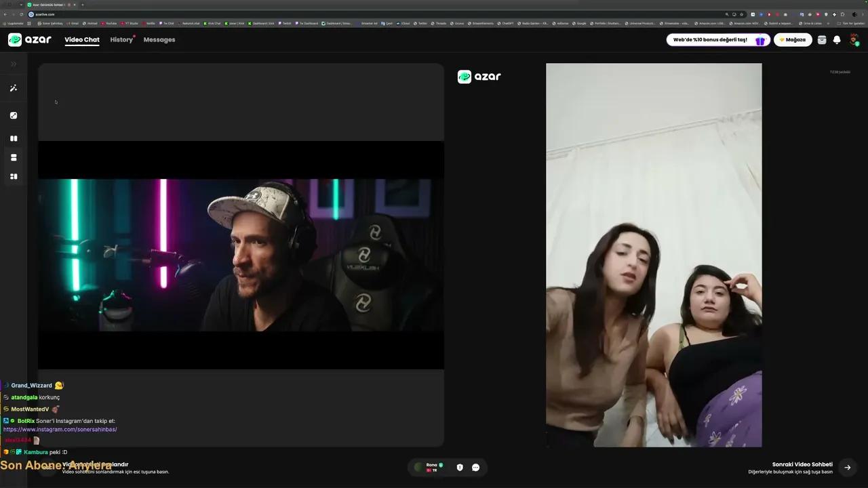This screenshot has height=488, width=868.
Task: Click the Azar watermark logo beside video
Action: (479, 77)
